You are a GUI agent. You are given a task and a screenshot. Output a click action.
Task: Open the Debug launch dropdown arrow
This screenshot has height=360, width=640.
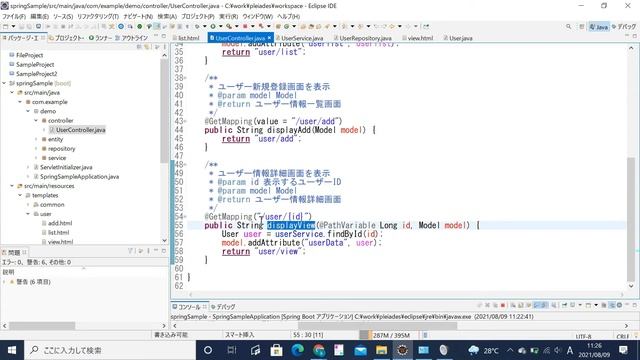[x=204, y=27]
